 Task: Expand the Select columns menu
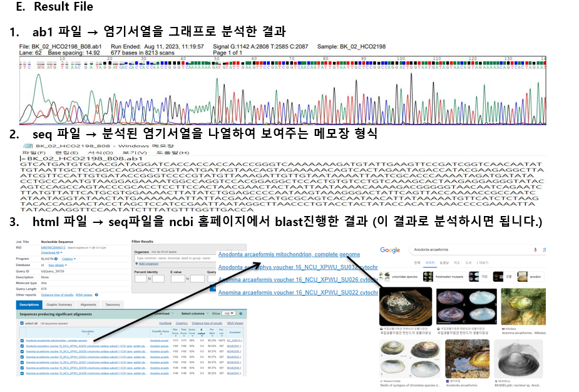193,313
